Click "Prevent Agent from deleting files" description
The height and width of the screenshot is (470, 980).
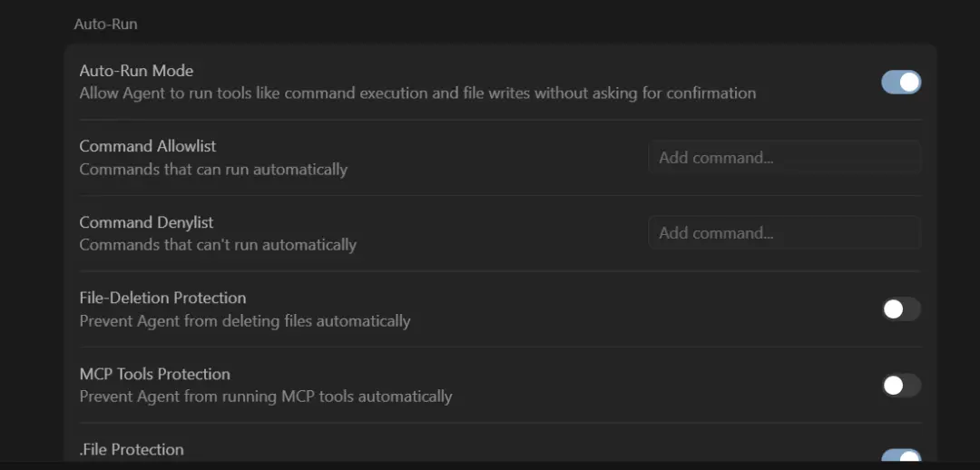pyautogui.click(x=245, y=321)
